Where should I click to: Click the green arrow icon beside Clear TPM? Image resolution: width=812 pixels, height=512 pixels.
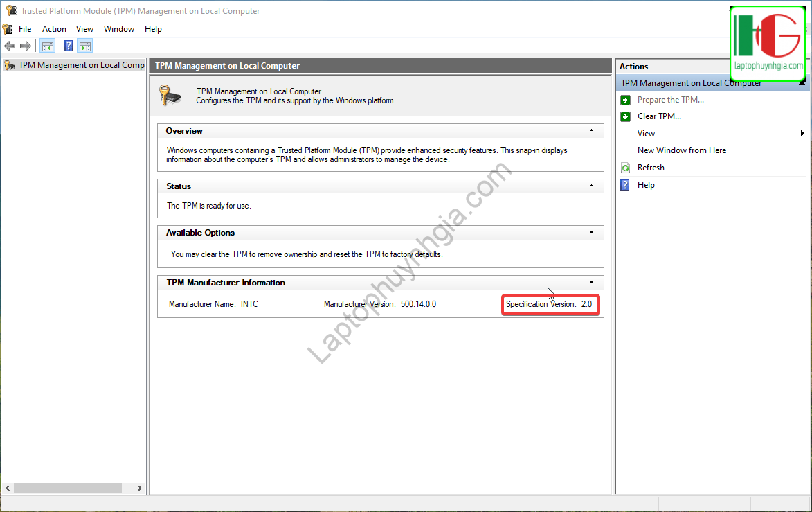coord(625,116)
